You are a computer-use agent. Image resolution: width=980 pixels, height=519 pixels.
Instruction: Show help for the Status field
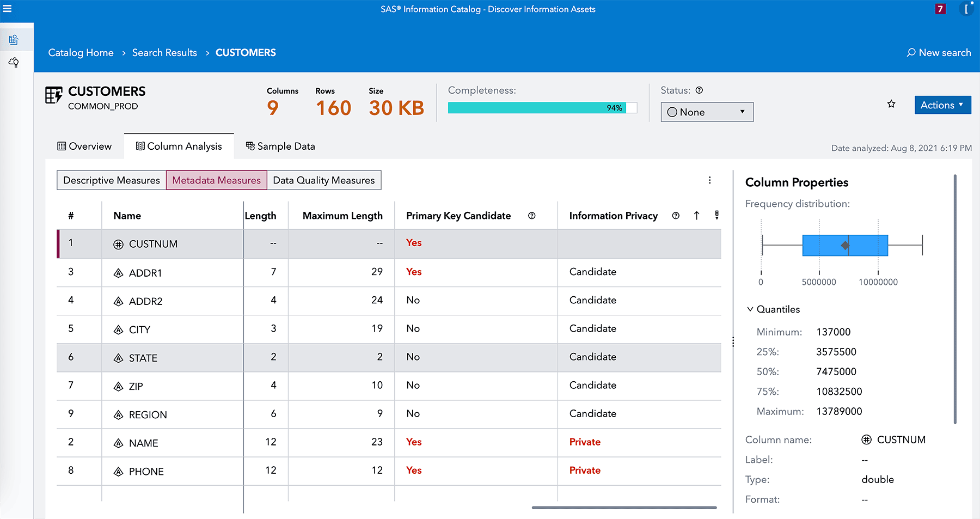point(699,90)
